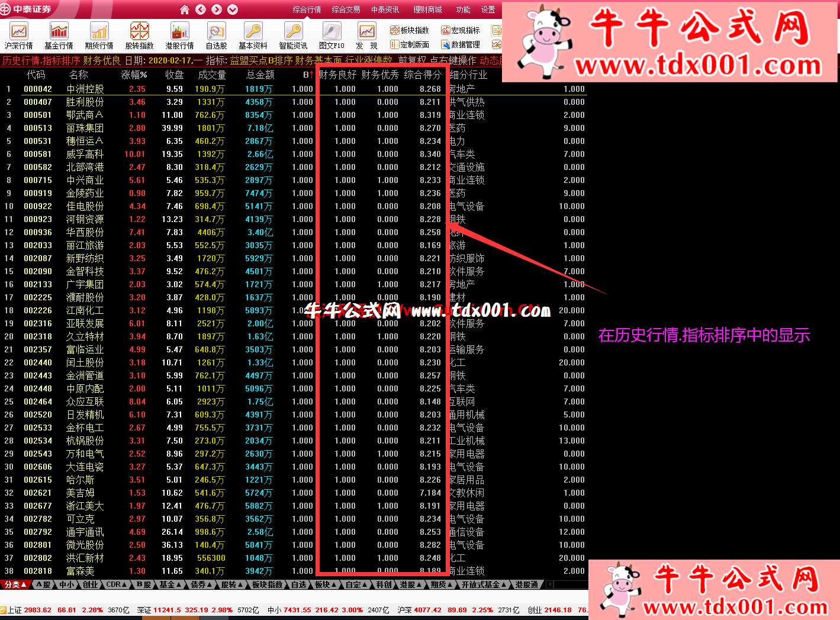Screen dimensions: 840x620
Task: Open 板块指数 in toolbar
Action: pos(410,30)
